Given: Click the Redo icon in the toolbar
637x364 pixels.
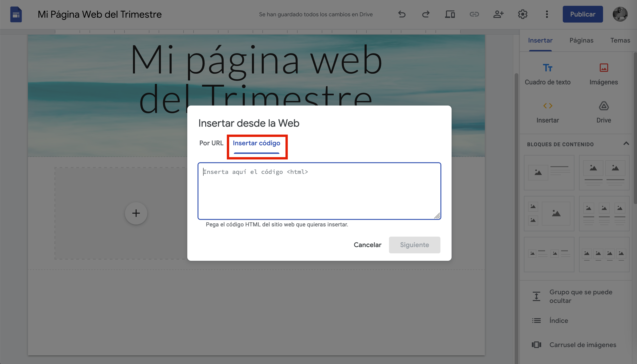Looking at the screenshot, I should point(426,14).
